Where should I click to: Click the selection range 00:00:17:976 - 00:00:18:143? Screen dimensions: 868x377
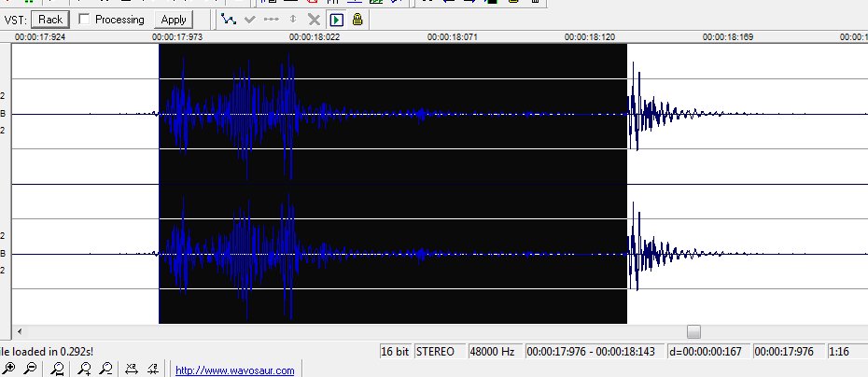click(x=594, y=352)
